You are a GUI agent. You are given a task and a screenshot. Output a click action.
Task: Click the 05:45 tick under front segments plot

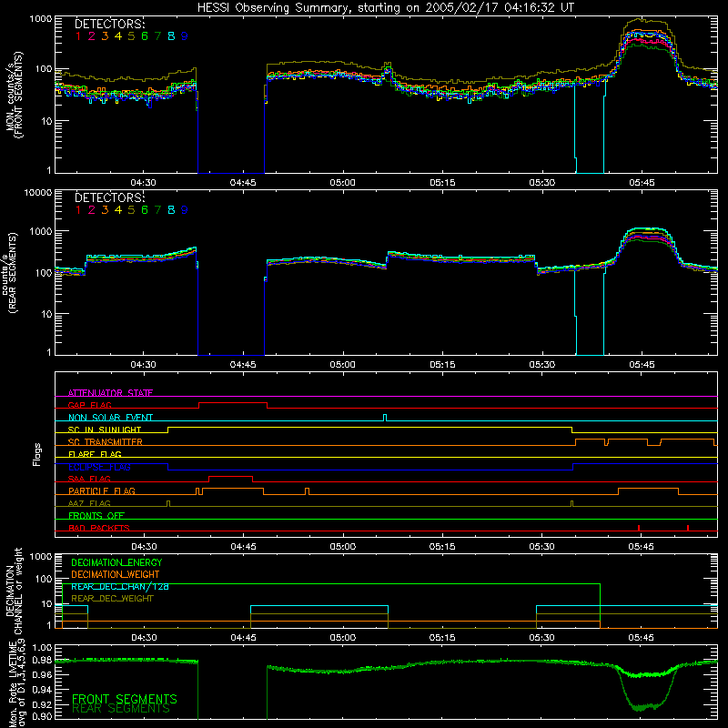point(642,183)
